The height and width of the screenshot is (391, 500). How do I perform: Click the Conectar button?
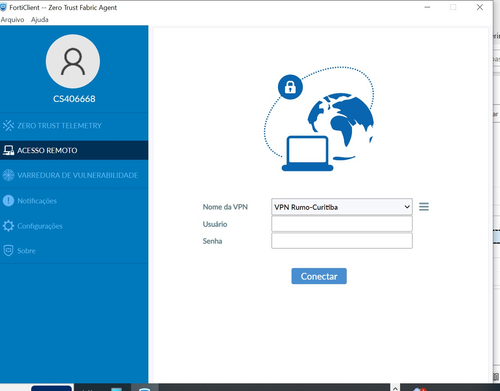[x=319, y=276]
